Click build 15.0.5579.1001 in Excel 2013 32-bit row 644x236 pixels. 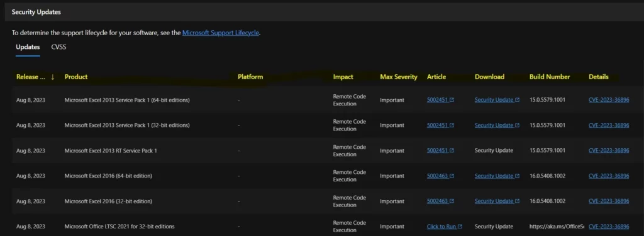548,126
